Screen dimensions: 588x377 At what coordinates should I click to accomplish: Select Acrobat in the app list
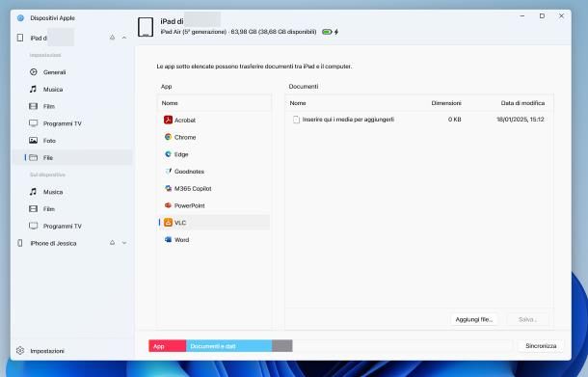tap(214, 120)
